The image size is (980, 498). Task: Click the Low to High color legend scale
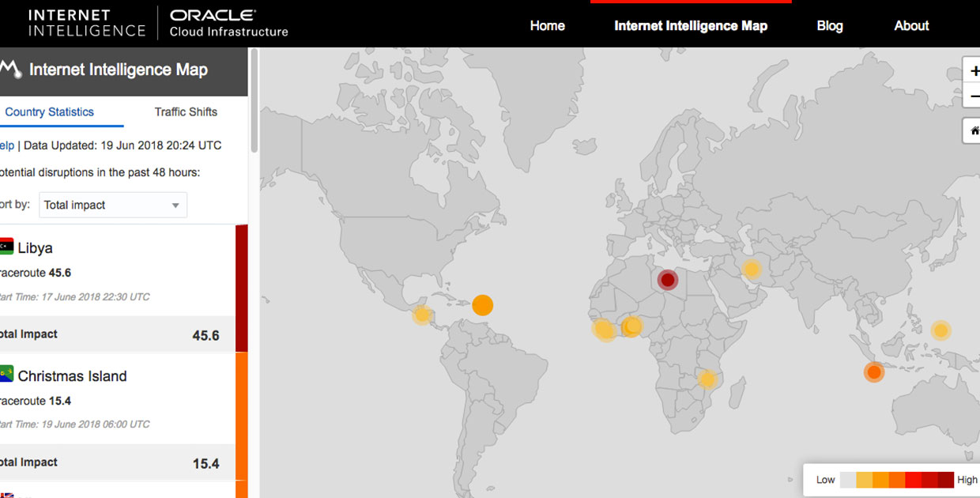tap(895, 479)
